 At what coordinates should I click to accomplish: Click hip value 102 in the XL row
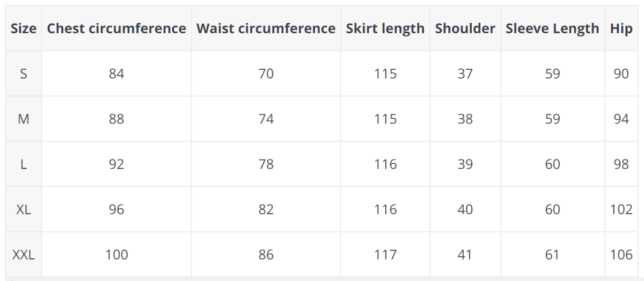click(621, 209)
